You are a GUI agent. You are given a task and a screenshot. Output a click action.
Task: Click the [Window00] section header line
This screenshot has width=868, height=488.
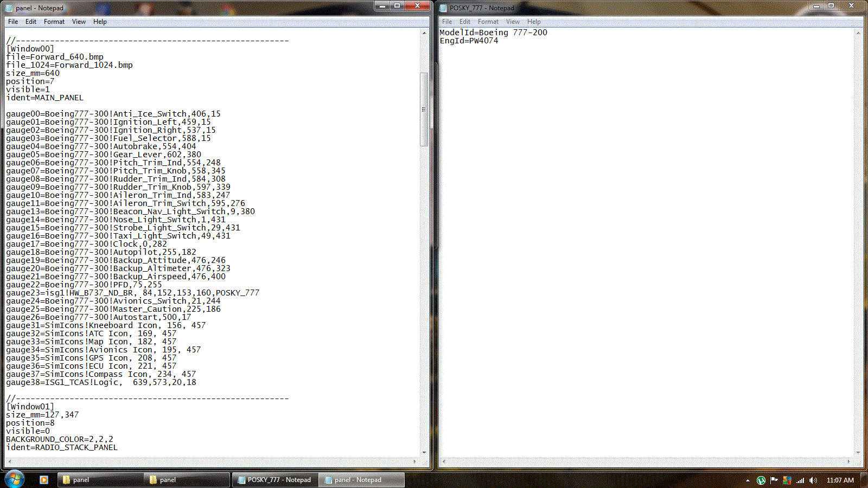click(x=30, y=49)
